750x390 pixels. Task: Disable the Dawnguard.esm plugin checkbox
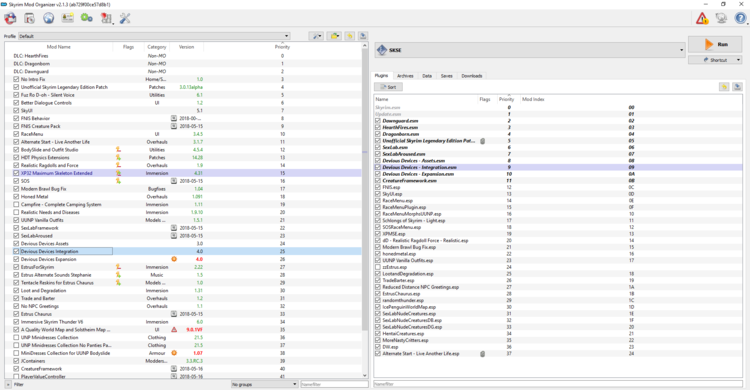(378, 121)
